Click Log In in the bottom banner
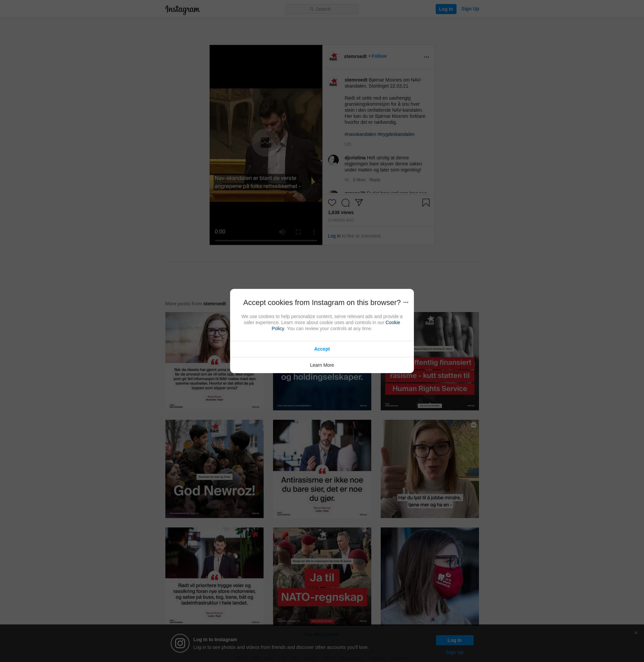644x662 pixels. pyautogui.click(x=454, y=640)
